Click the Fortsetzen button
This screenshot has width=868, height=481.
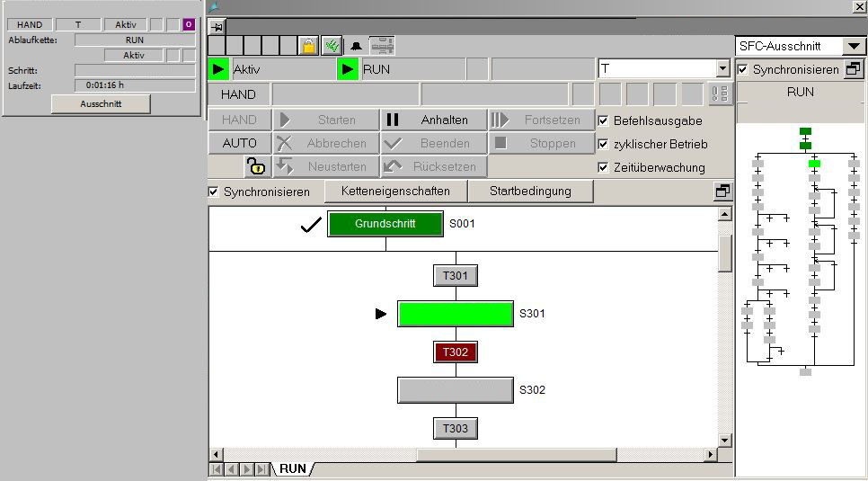542,120
